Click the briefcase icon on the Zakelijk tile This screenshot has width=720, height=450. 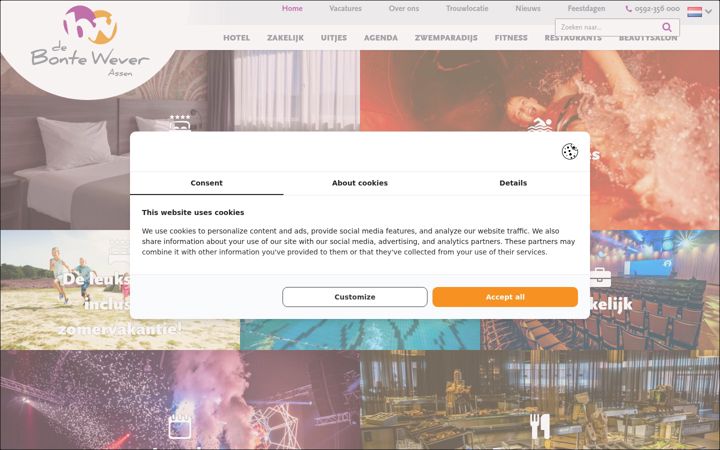(600, 277)
